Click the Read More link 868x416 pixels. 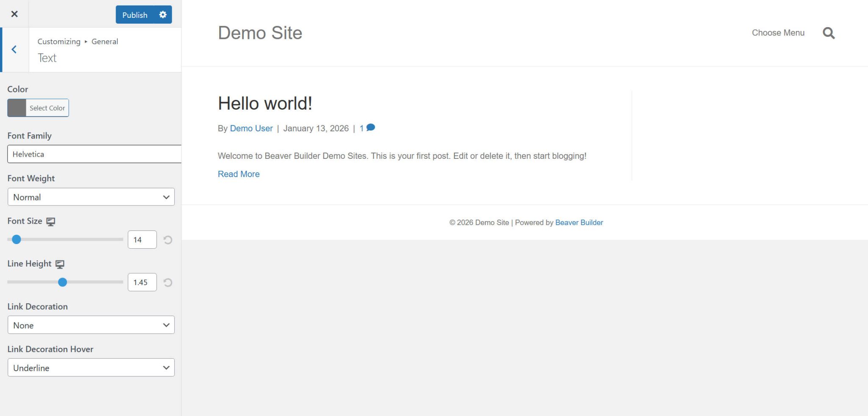click(239, 174)
